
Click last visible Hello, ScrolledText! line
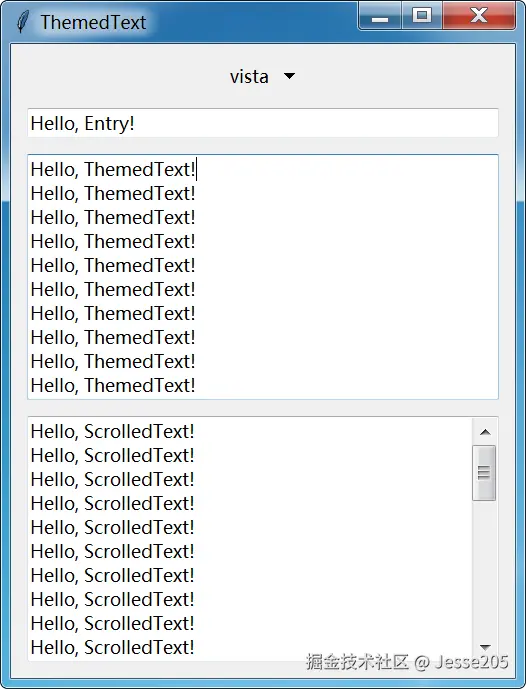(112, 647)
